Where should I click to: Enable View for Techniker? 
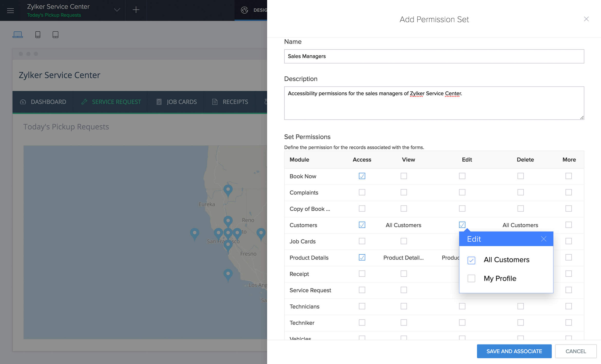[x=404, y=322]
